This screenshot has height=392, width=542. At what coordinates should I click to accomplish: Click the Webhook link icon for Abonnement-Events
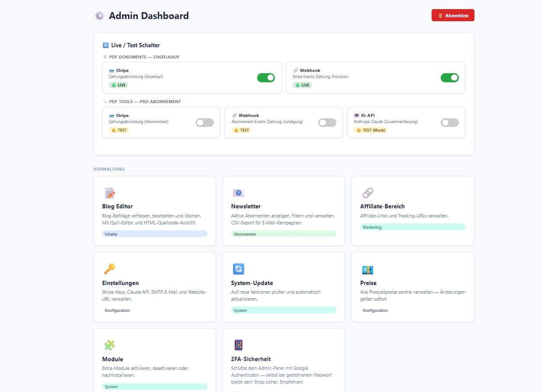(234, 116)
